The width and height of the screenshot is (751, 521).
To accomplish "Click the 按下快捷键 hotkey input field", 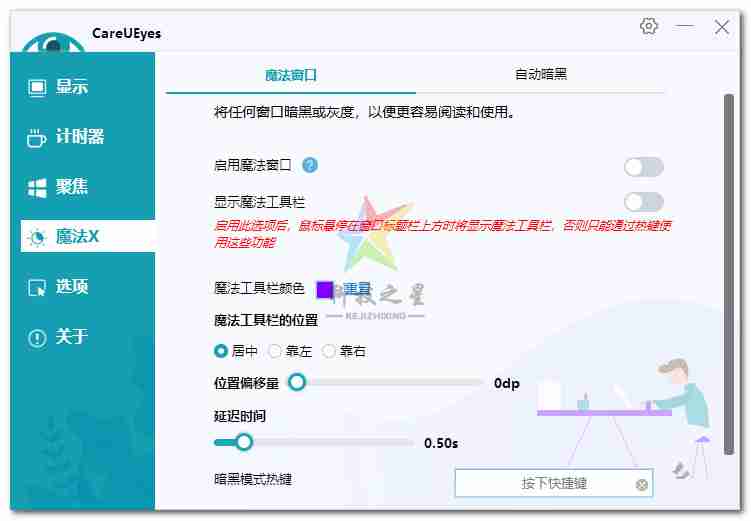I will pos(554,483).
